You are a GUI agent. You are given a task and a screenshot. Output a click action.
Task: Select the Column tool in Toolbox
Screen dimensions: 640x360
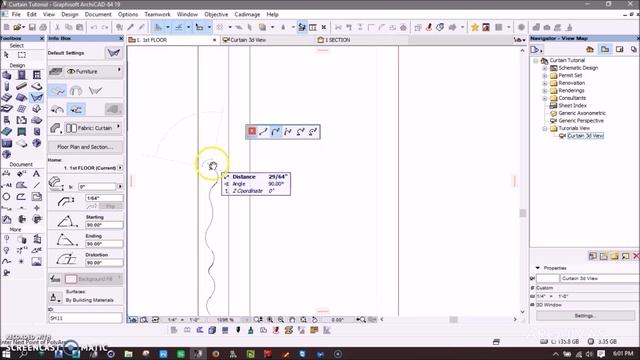pos(7,86)
